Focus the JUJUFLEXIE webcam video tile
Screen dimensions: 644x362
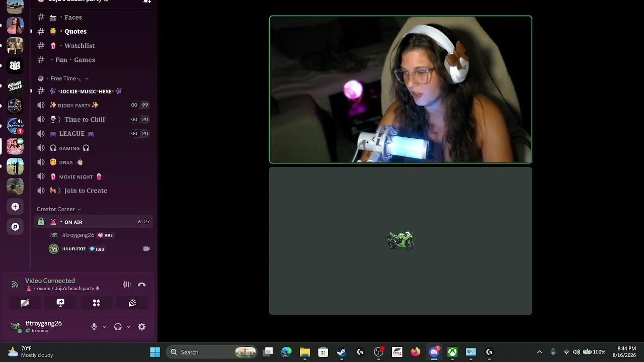[x=400, y=89]
